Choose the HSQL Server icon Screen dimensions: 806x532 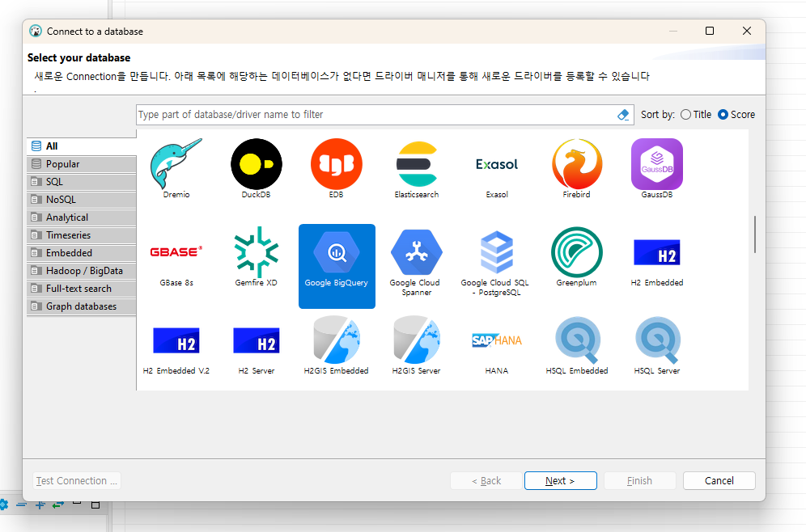(657, 340)
